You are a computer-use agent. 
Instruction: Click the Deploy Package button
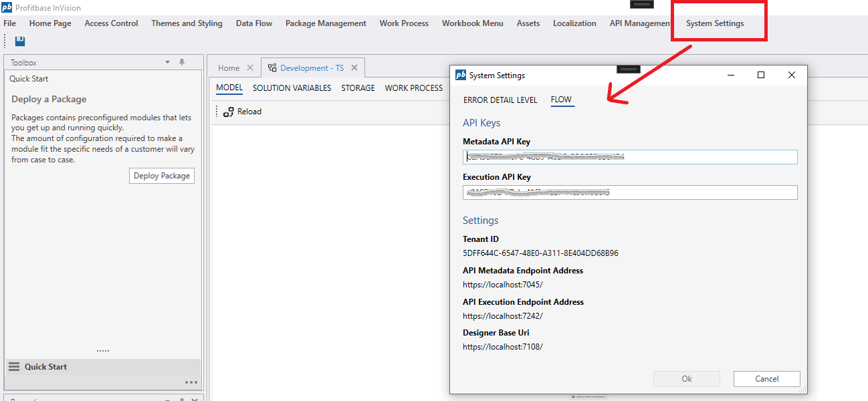[162, 176]
